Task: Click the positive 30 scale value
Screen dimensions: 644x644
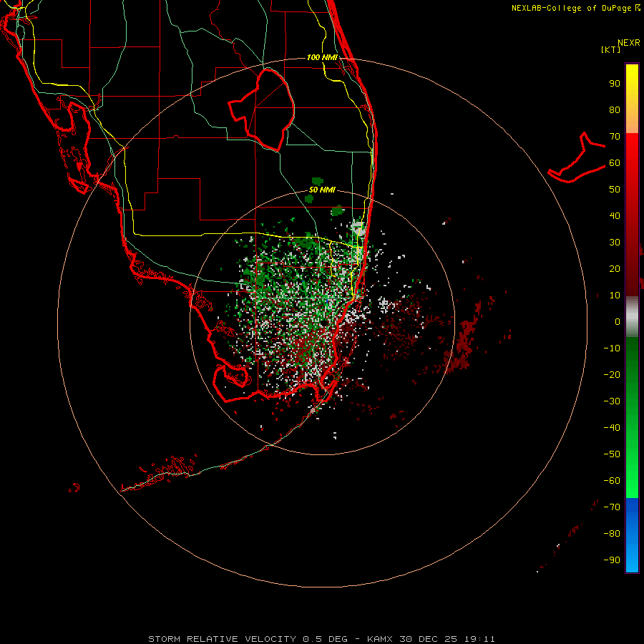Action: (615, 243)
